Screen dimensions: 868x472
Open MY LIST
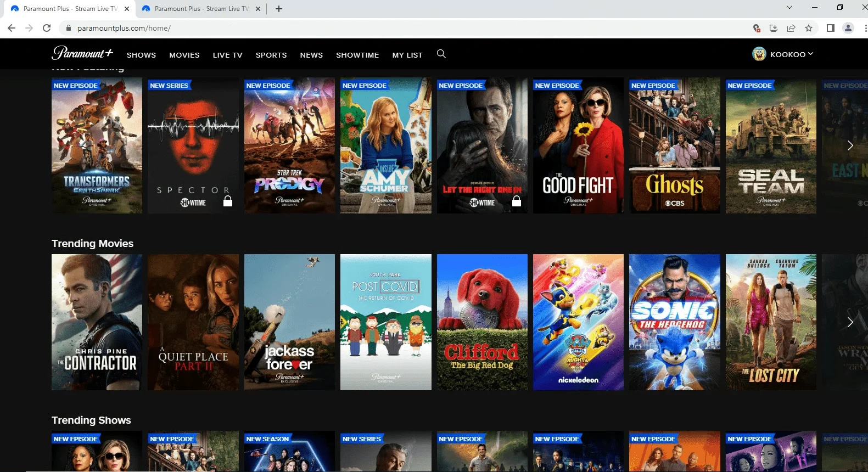pos(407,55)
